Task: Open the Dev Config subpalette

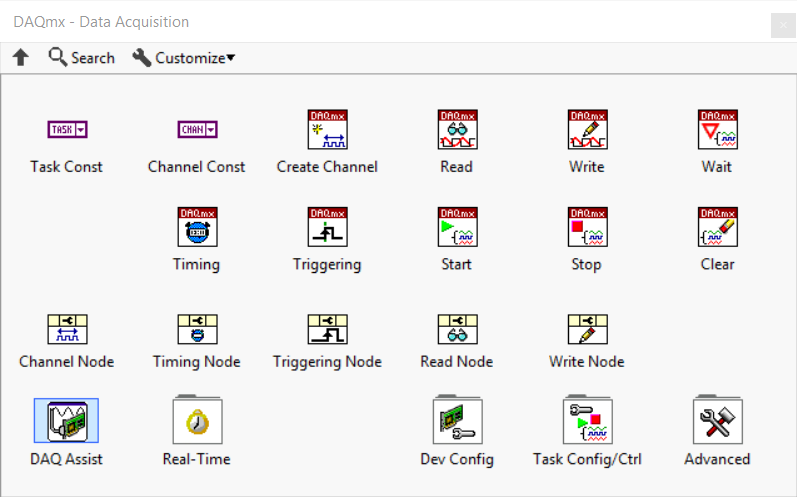Action: (457, 420)
